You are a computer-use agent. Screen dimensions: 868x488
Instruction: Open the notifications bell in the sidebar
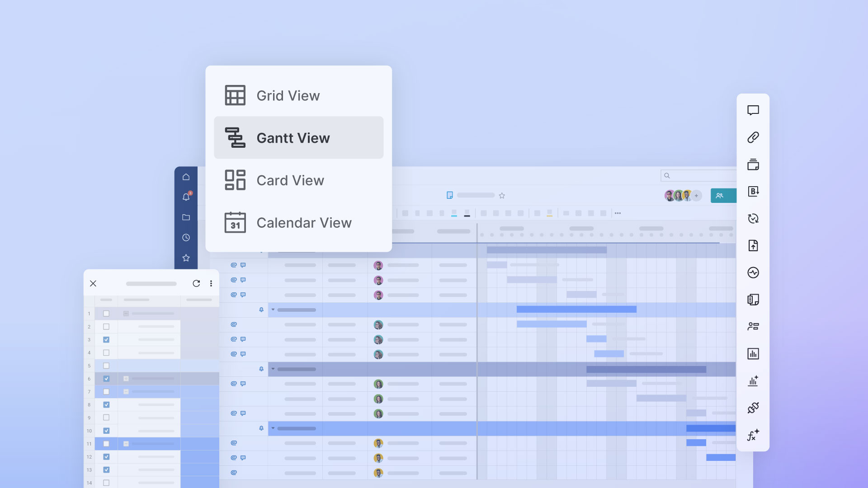tap(186, 197)
